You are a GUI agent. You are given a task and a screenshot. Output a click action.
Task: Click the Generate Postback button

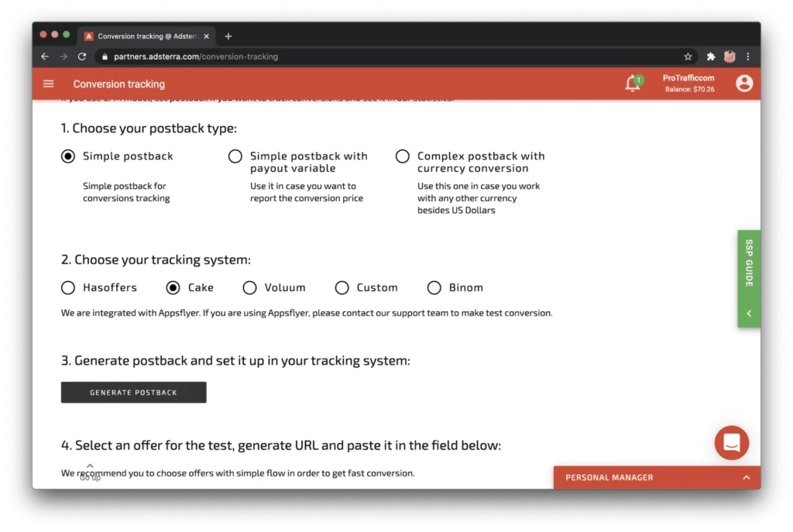[133, 393]
